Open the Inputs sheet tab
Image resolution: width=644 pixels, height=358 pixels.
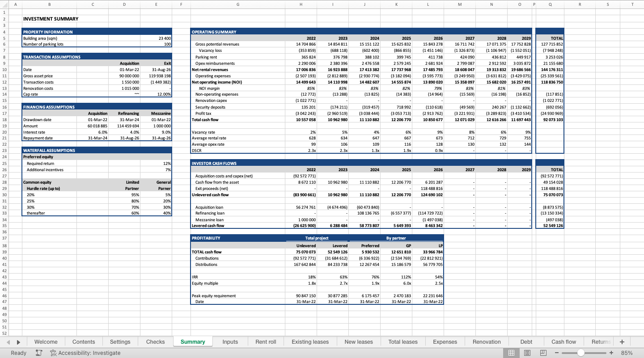(x=230, y=342)
